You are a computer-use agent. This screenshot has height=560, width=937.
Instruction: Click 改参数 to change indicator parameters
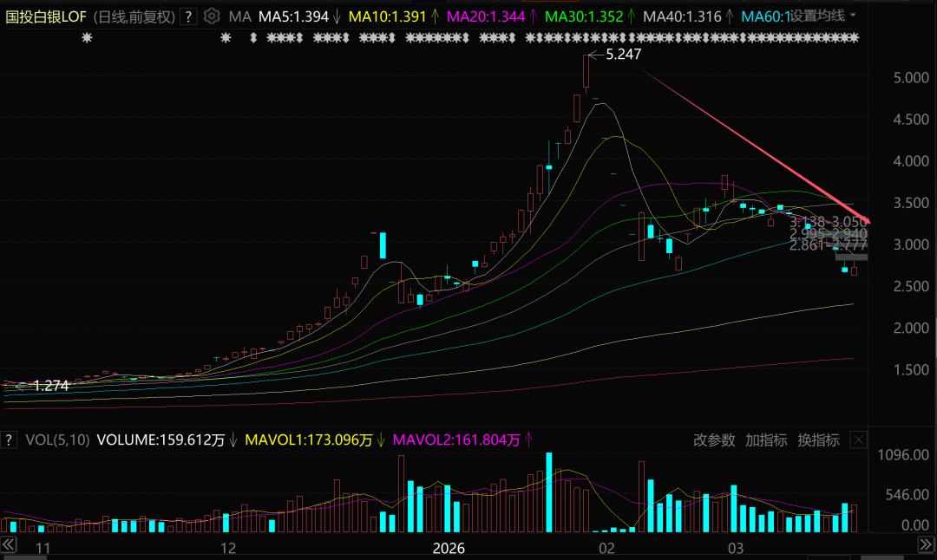click(714, 440)
